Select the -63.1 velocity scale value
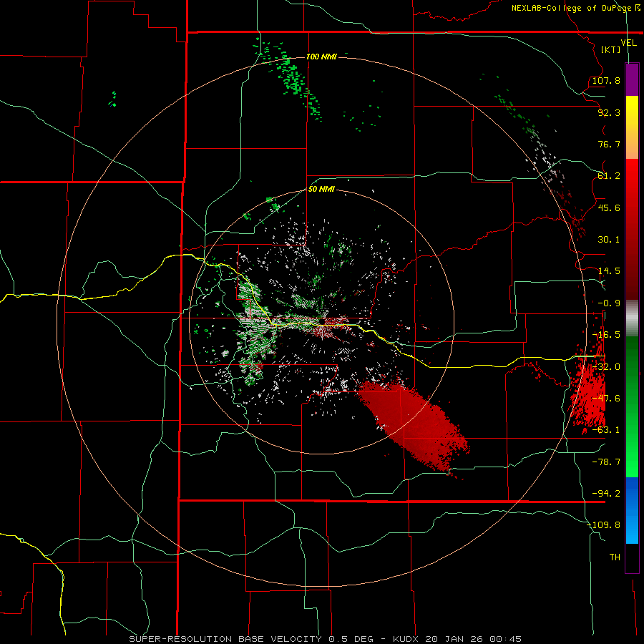Image resolution: width=644 pixels, height=644 pixels. pos(606,429)
